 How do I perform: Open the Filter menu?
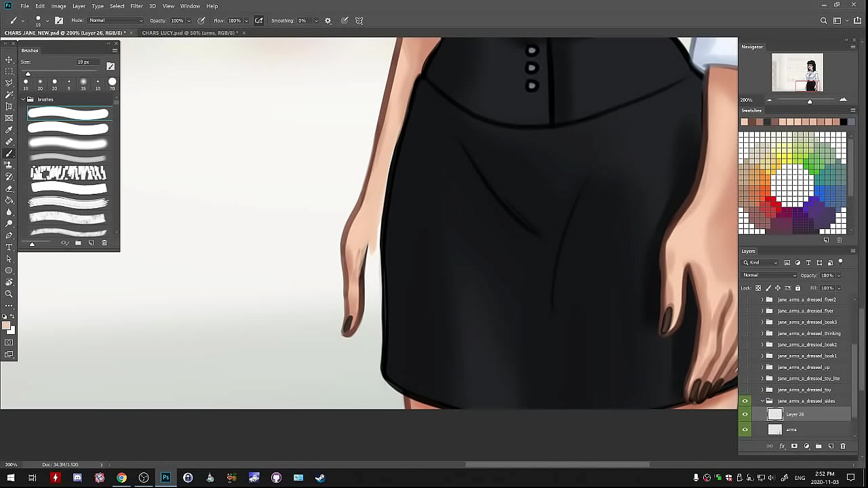(136, 6)
